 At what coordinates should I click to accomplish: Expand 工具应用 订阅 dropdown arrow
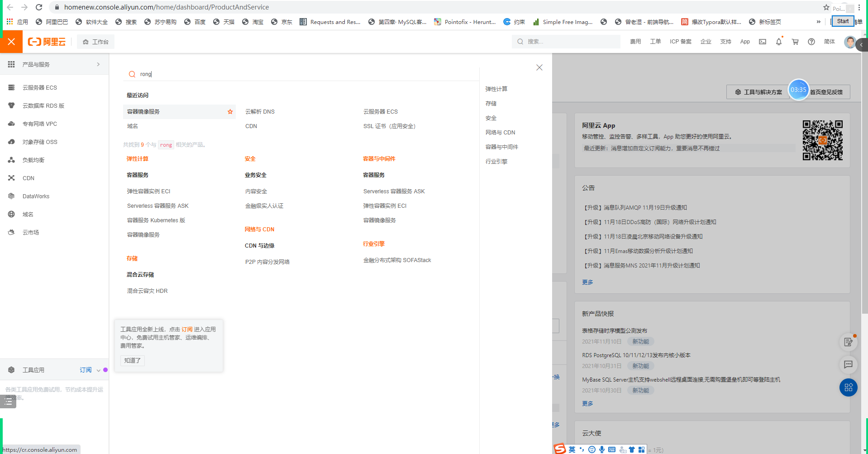98,370
